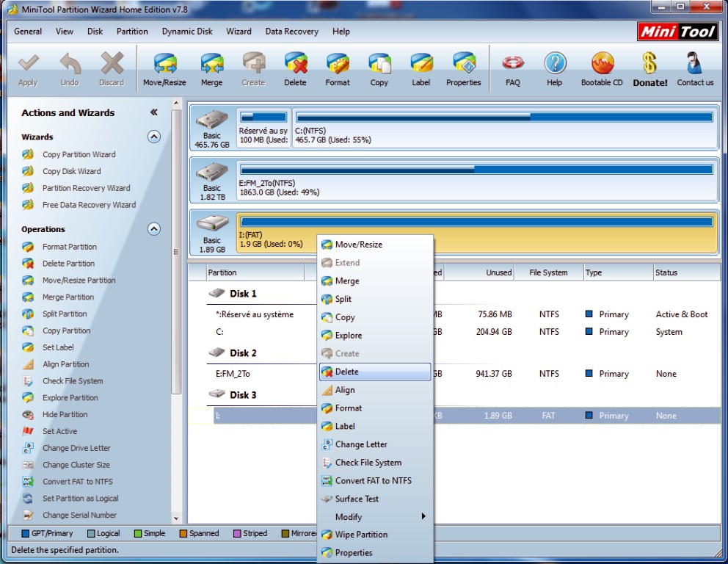The height and width of the screenshot is (564, 728).
Task: Choose Split in the context menu
Action: (375, 299)
